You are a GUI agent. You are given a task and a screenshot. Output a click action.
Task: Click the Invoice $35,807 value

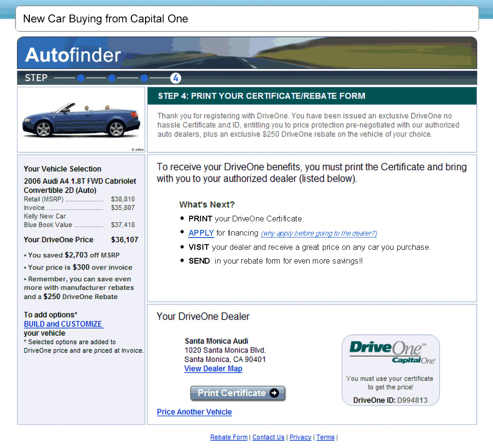(123, 208)
